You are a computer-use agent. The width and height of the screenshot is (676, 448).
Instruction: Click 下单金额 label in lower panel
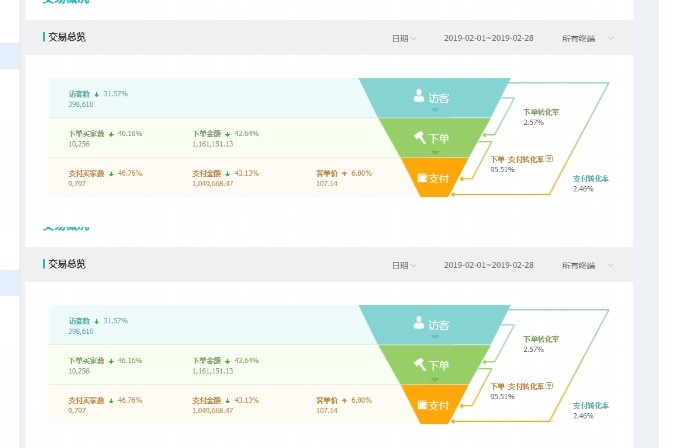[207, 360]
